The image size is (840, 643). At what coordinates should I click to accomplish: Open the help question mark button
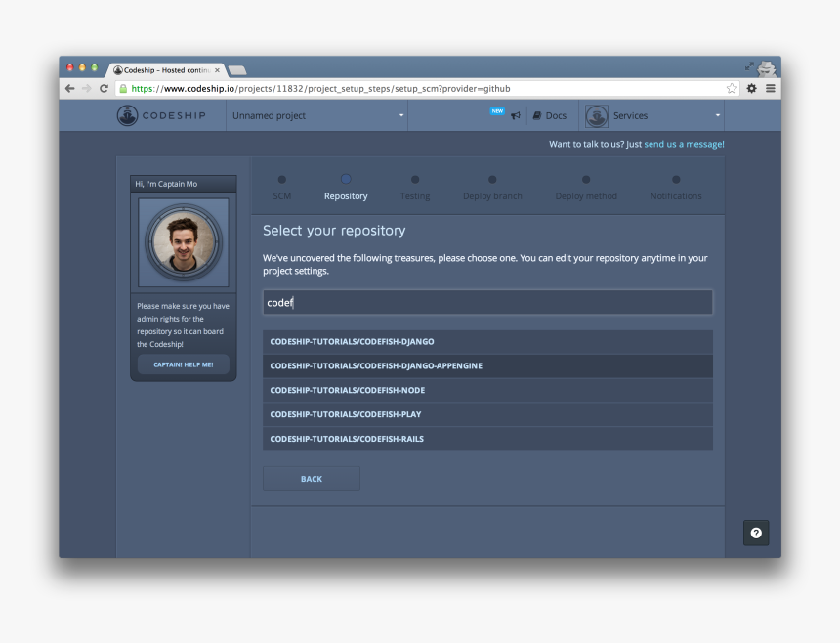(756, 534)
